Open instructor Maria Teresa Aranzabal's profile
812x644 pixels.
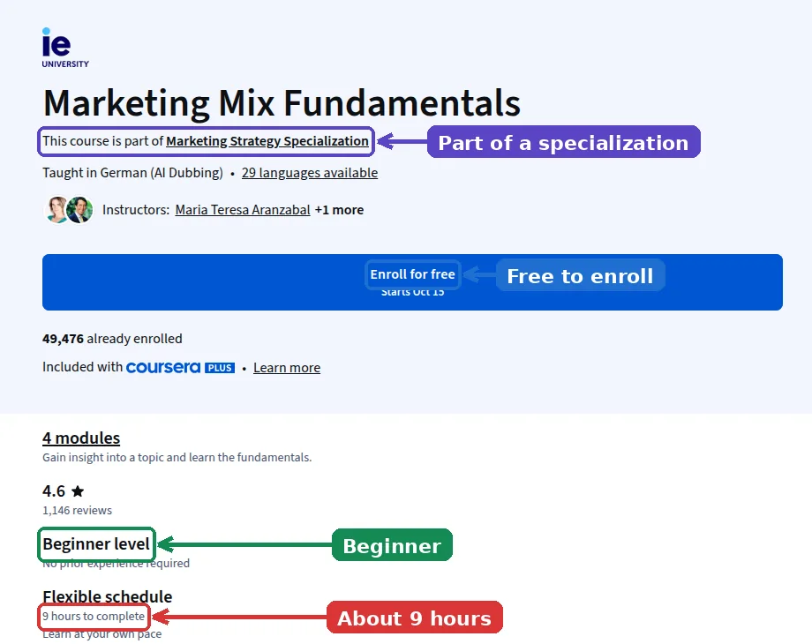[243, 210]
